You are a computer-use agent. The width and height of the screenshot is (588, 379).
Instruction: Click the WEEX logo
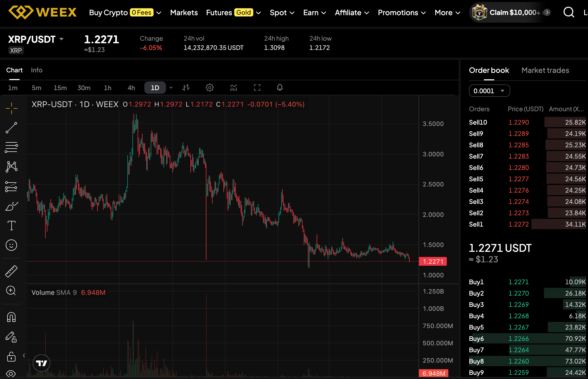[x=43, y=12]
